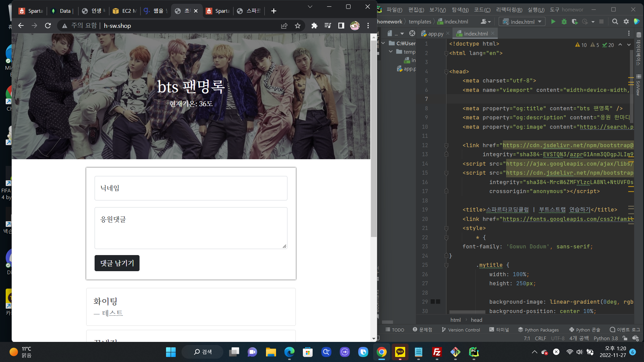
Task: Click the templates breadcrumb in PyCharm
Action: [420, 22]
